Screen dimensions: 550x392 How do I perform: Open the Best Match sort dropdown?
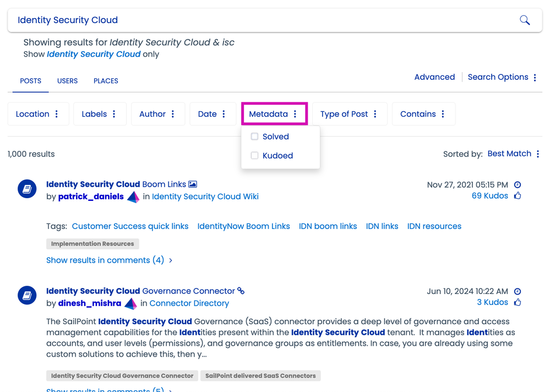(513, 154)
